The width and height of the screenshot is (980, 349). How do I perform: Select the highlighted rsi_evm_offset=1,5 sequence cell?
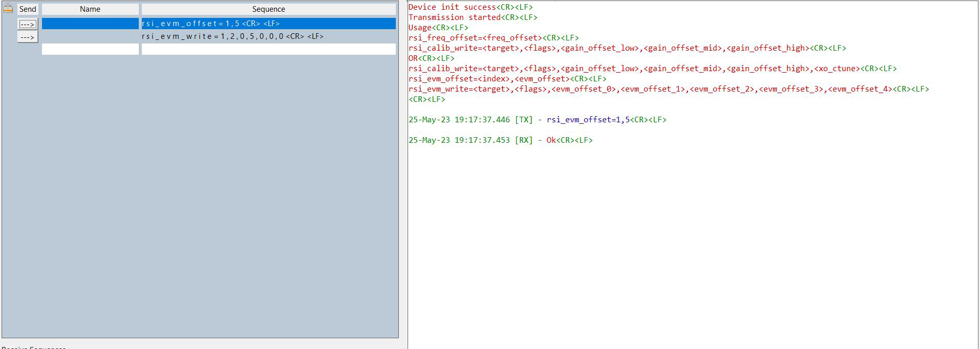click(268, 24)
